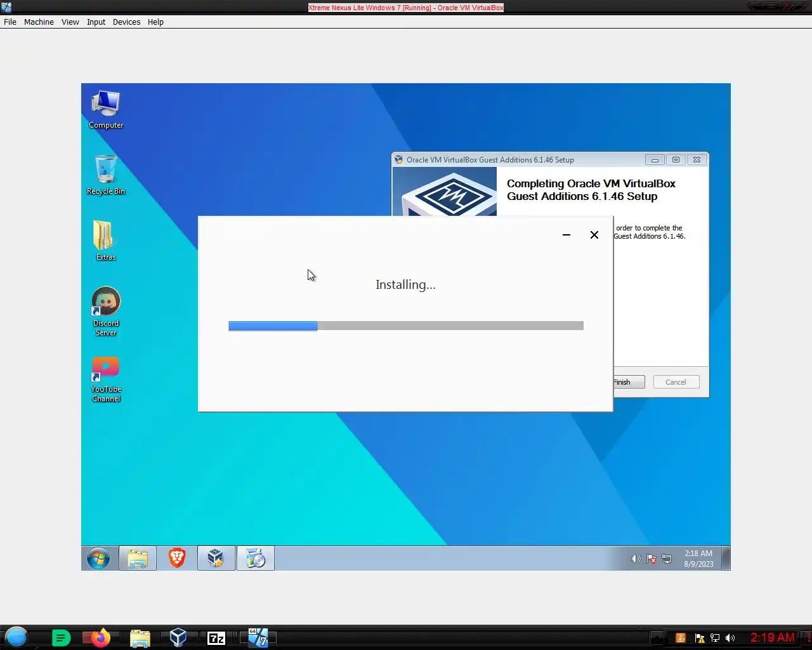Click Finish in Guest Additions Setup
The image size is (812, 650).
(629, 382)
